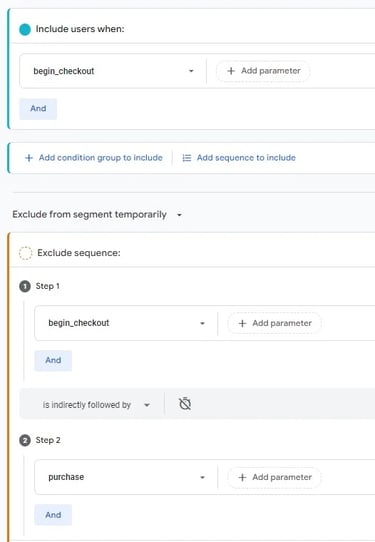
Task: Click the sequence list icon beside Add sequence
Action: click(187, 158)
